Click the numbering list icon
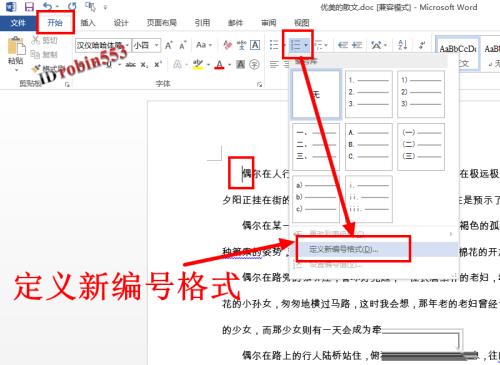 295,45
